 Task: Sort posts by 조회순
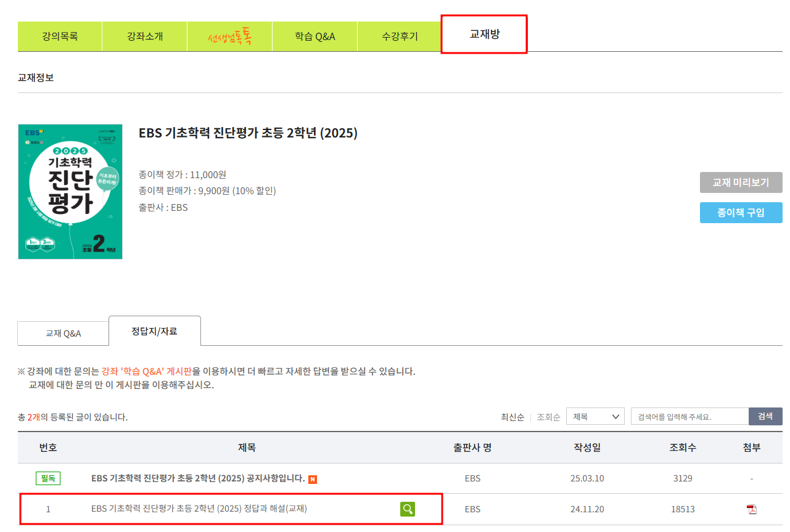(x=548, y=417)
